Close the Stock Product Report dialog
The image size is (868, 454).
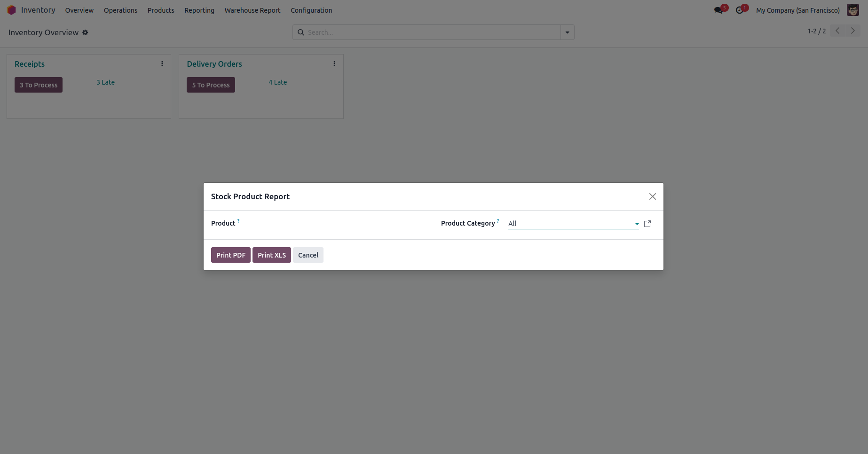coord(653,196)
